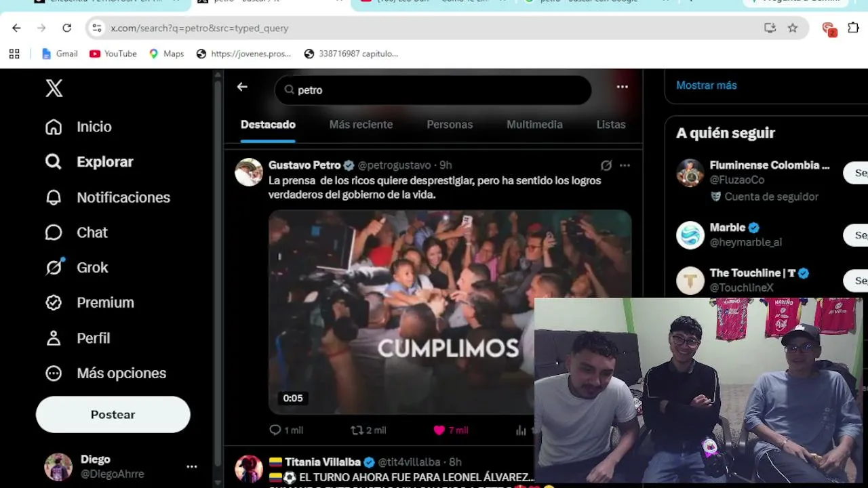Open Fluminense Colombia suggested account
The height and width of the screenshot is (488, 868).
click(770, 165)
